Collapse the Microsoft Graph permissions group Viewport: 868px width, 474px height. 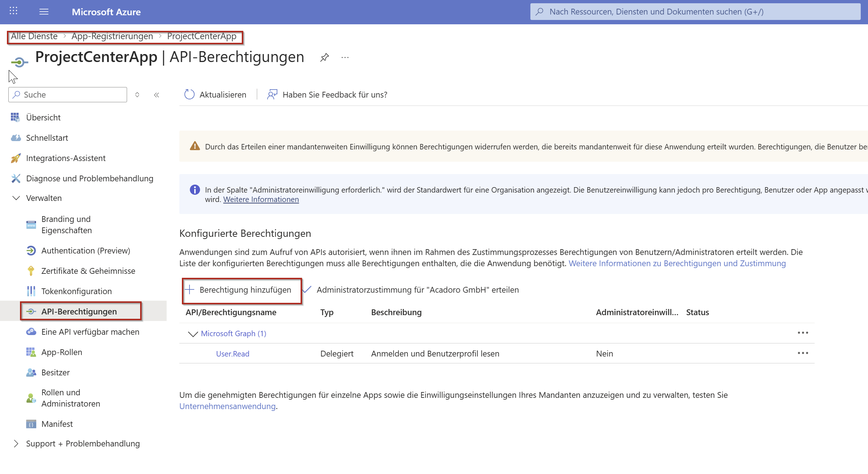point(193,334)
